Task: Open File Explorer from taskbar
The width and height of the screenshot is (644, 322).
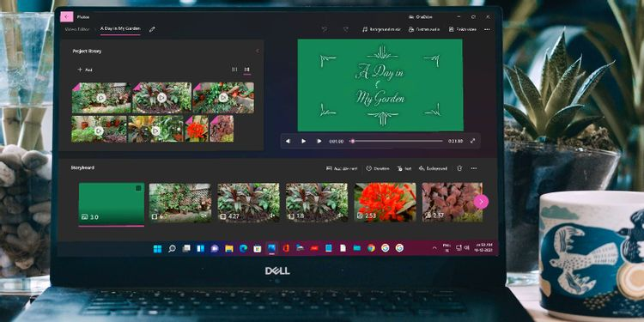Action: pyautogui.click(x=228, y=248)
